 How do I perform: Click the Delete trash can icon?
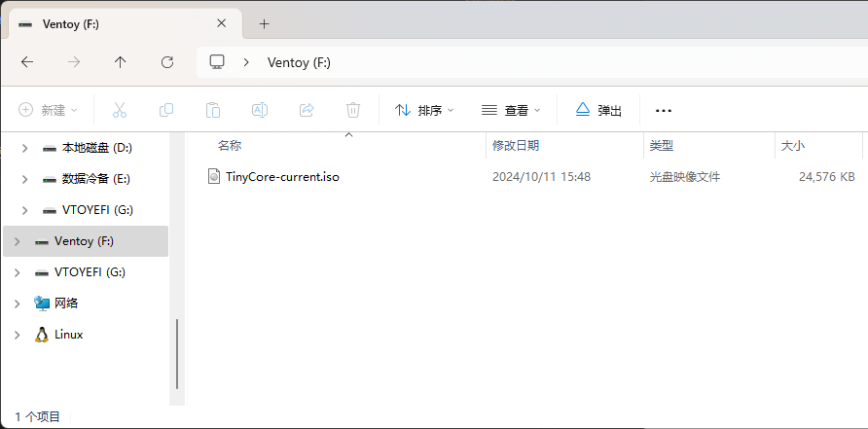click(353, 110)
